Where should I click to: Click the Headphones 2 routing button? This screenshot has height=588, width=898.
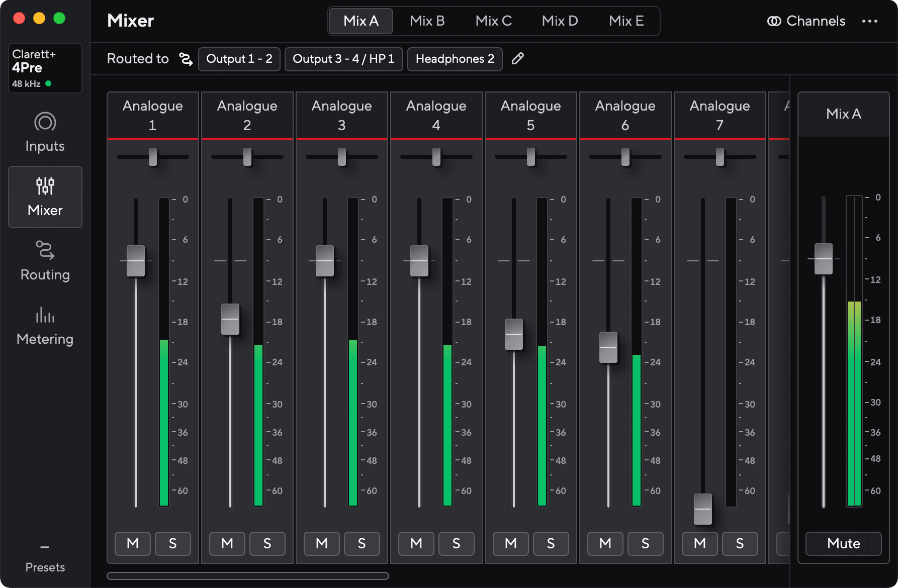pos(455,59)
